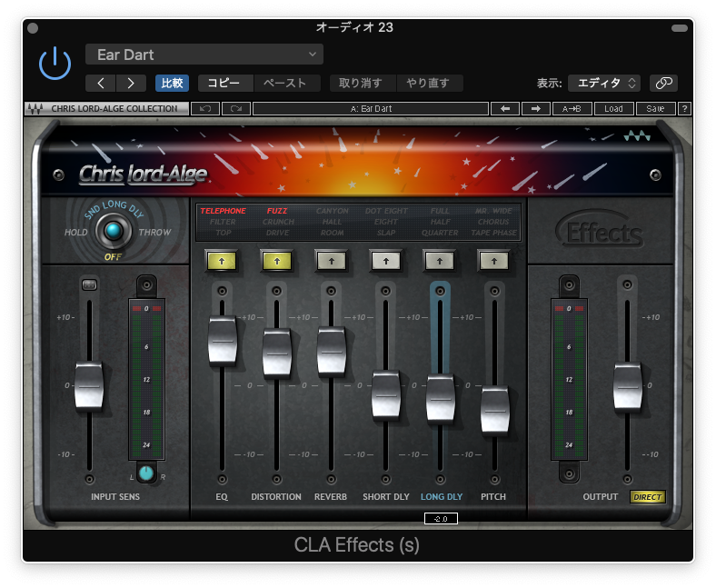Click the Distortion fader handle

(277, 354)
